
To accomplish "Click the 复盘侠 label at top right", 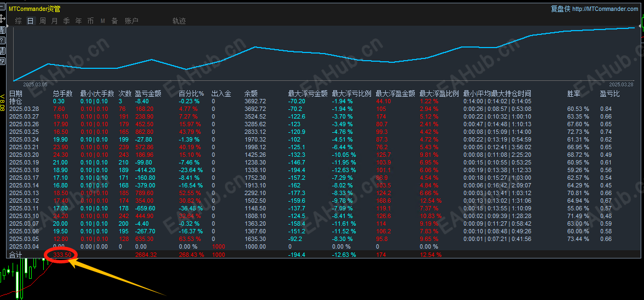I will 561,9.
